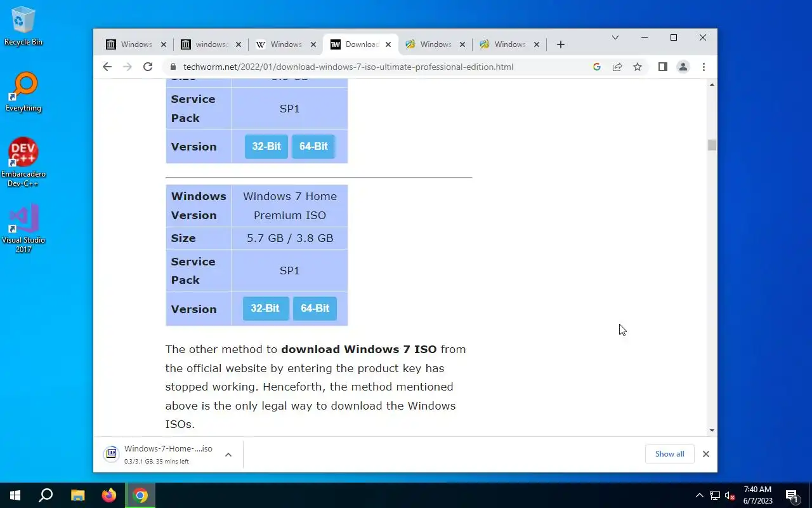Click scrollbar down arrow
This screenshot has height=508, width=812.
[x=712, y=431]
